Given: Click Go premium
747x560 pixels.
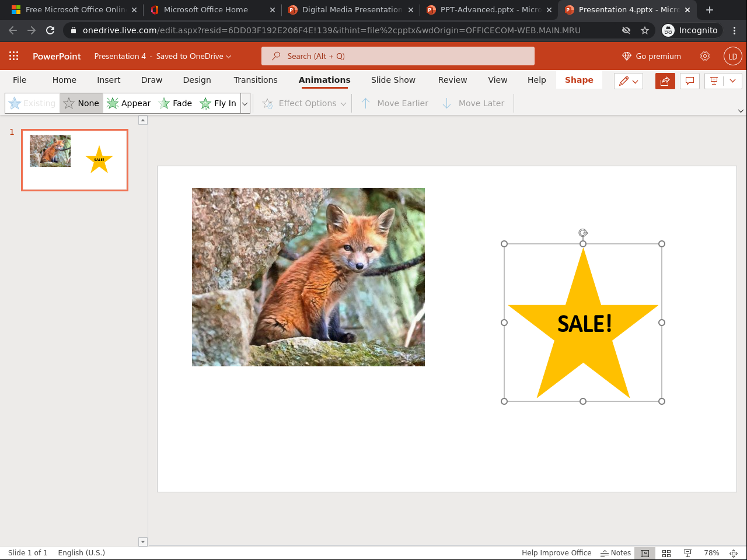Looking at the screenshot, I should click(x=651, y=56).
